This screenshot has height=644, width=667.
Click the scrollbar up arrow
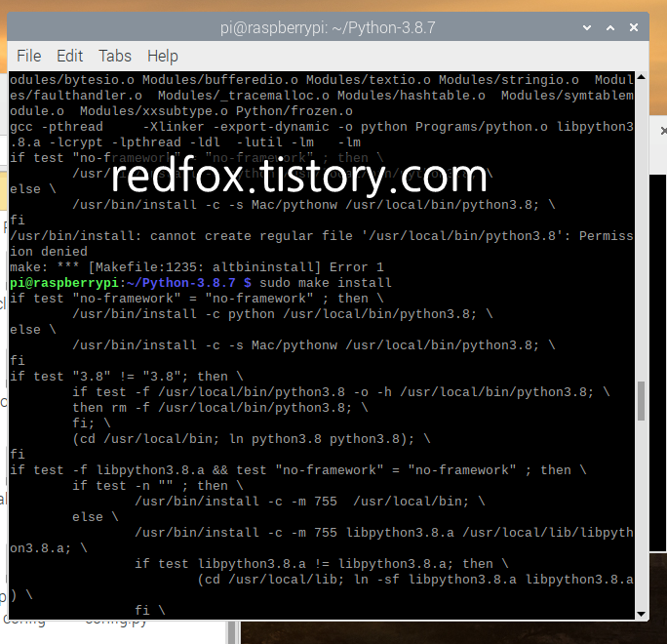point(641,77)
